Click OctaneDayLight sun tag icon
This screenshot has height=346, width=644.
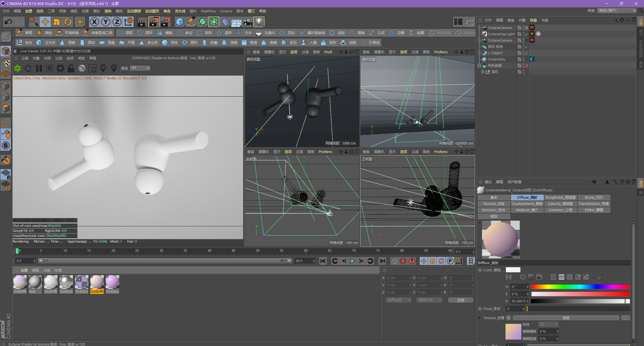coord(532,34)
